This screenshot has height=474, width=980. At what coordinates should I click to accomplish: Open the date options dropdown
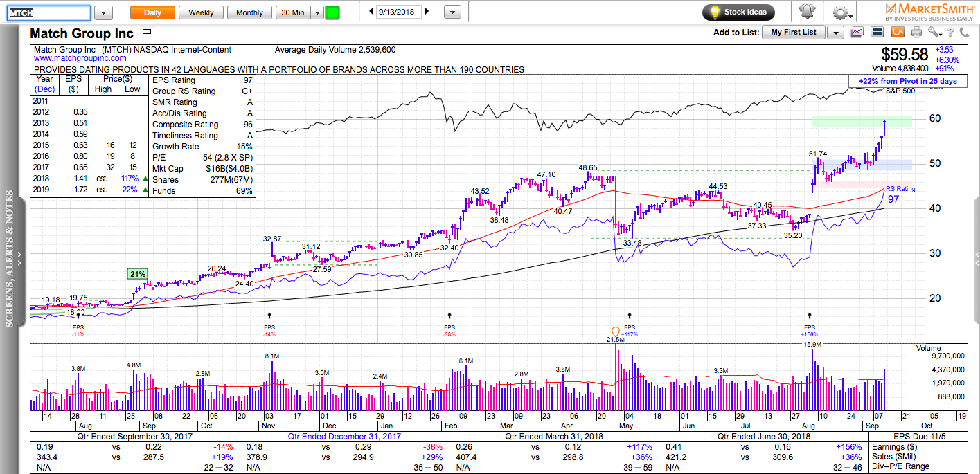452,12
